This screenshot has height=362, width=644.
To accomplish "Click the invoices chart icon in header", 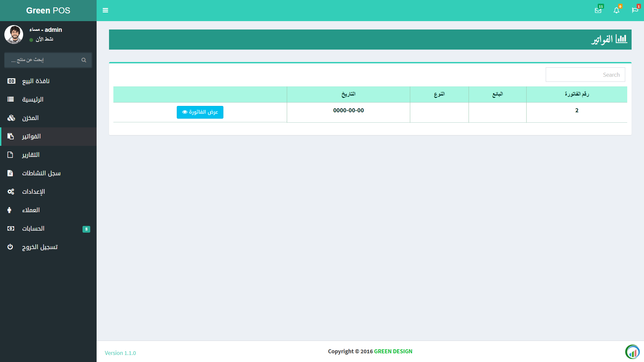I will click(621, 39).
